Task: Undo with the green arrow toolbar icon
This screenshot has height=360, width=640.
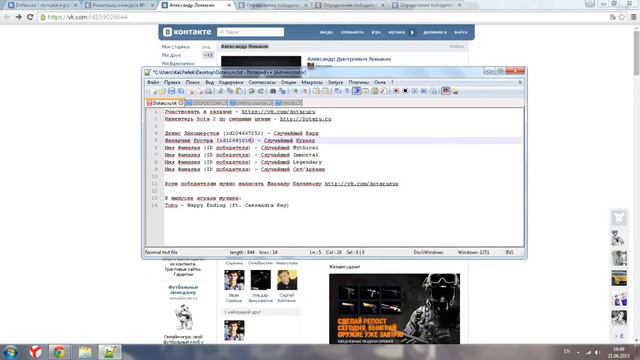Action: 251,91
